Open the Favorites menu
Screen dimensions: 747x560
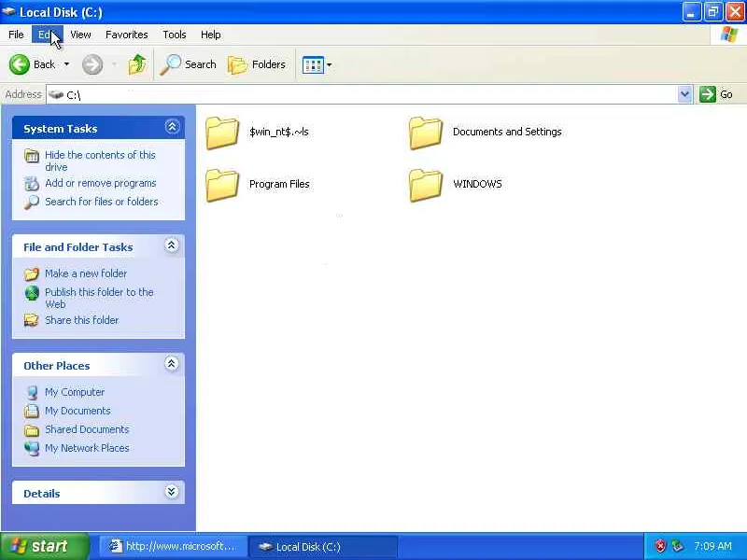pos(127,35)
